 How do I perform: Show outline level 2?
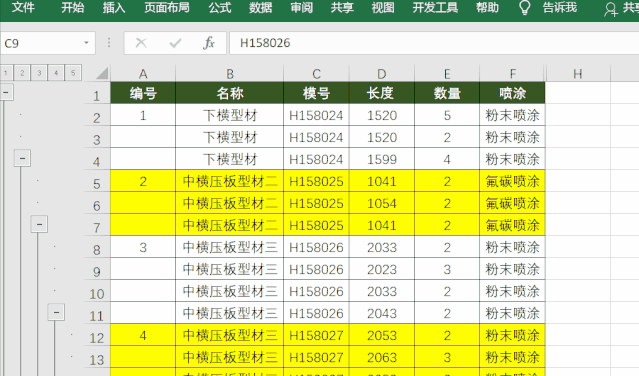pyautogui.click(x=22, y=73)
